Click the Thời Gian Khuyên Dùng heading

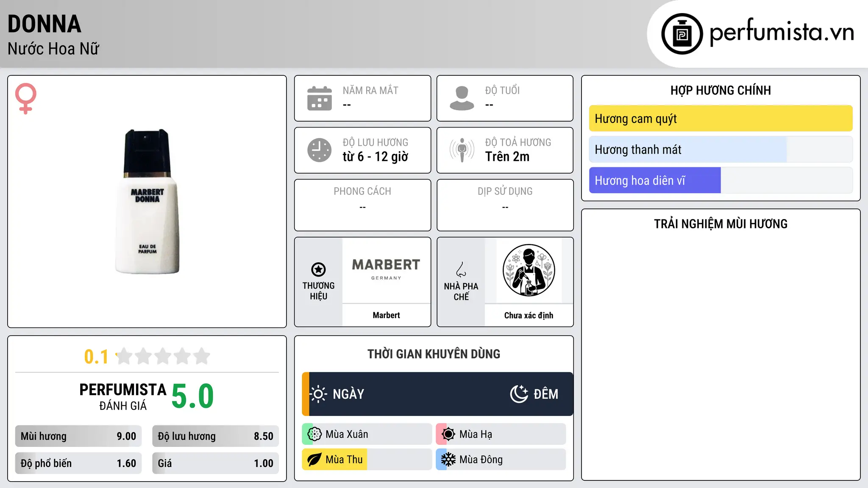434,354
